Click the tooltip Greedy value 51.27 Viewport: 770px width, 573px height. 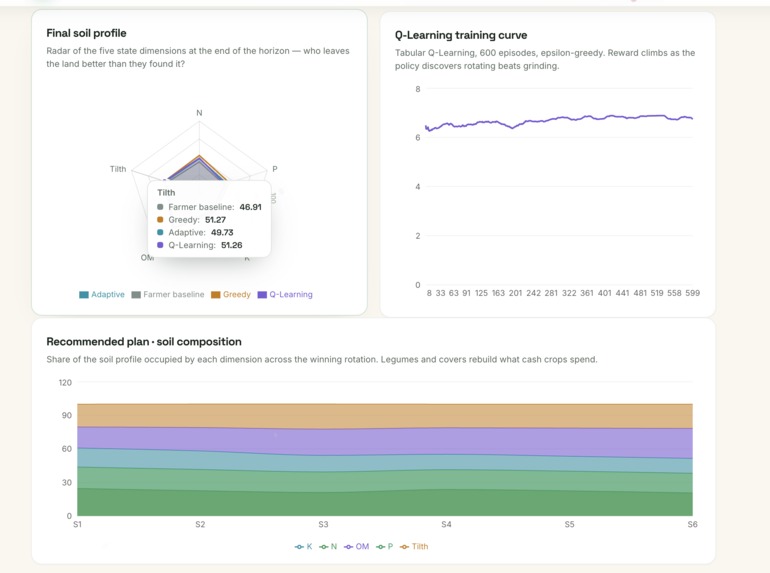pos(216,220)
